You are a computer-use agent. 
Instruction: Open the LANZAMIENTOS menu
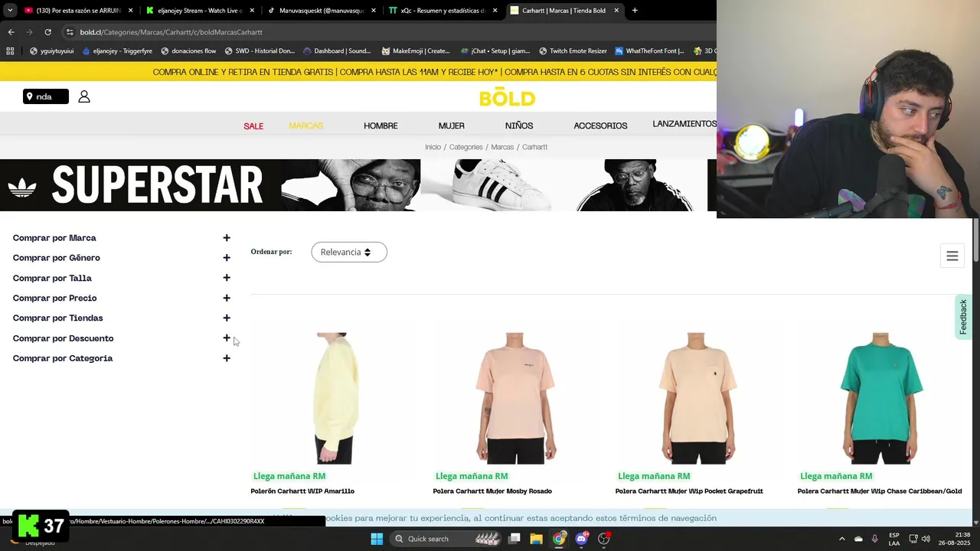click(x=684, y=124)
